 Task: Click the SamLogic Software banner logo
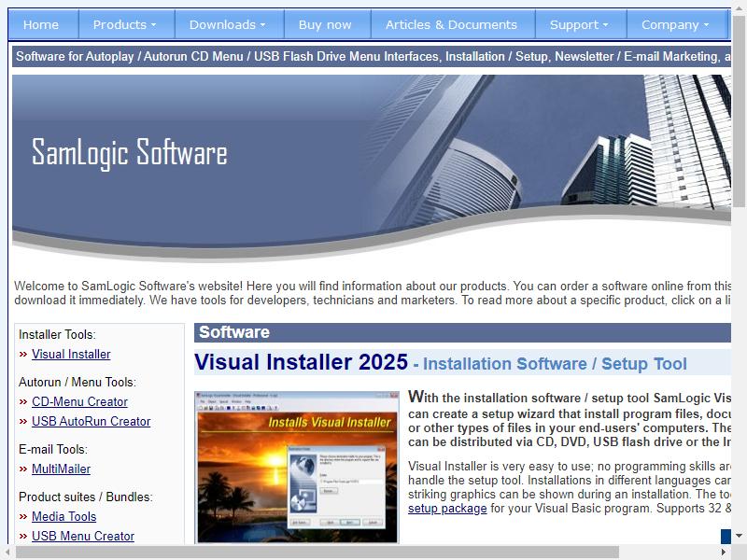point(129,153)
